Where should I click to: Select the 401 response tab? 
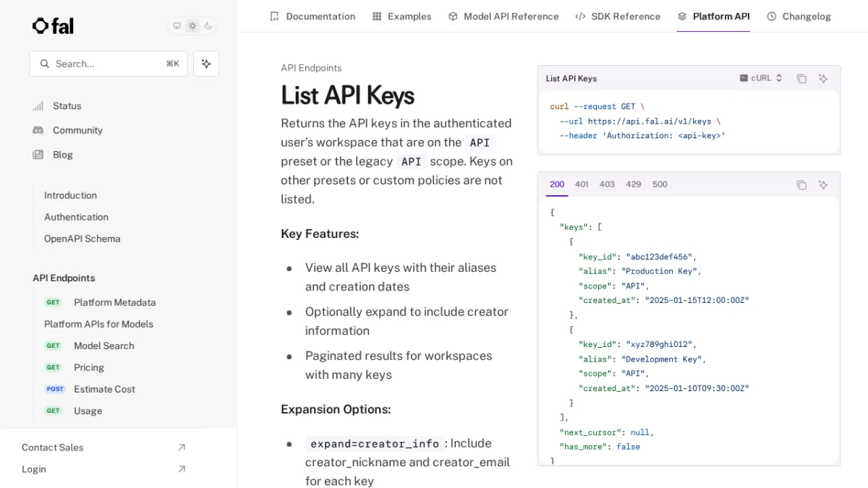pos(582,184)
